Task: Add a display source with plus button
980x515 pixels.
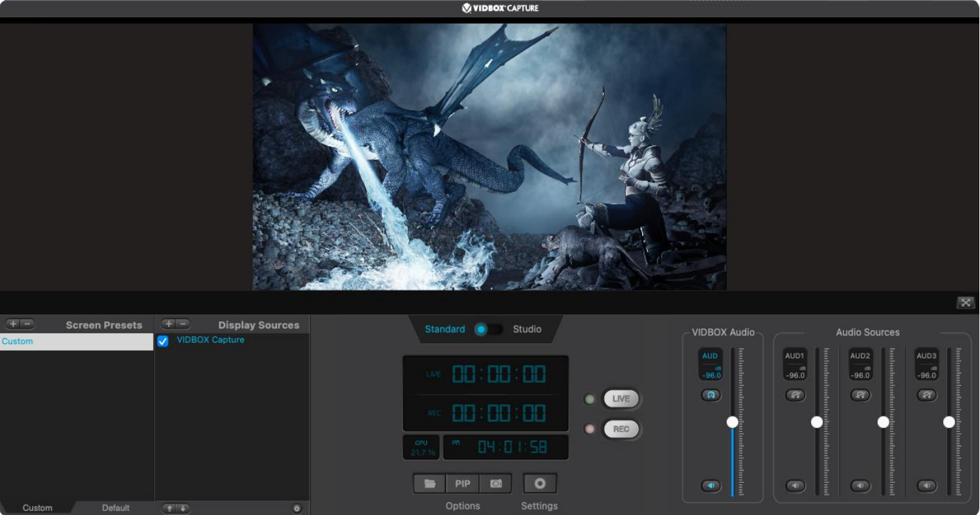Action: coord(168,324)
